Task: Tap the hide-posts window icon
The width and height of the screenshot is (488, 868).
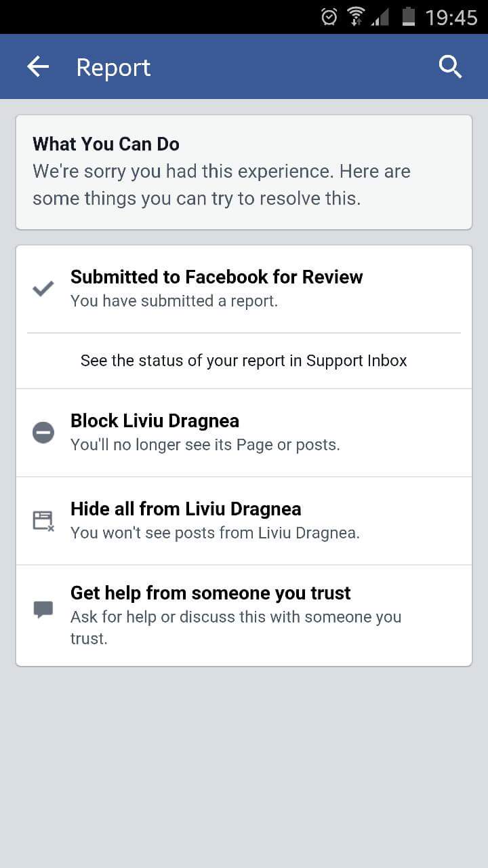Action: pos(43,521)
